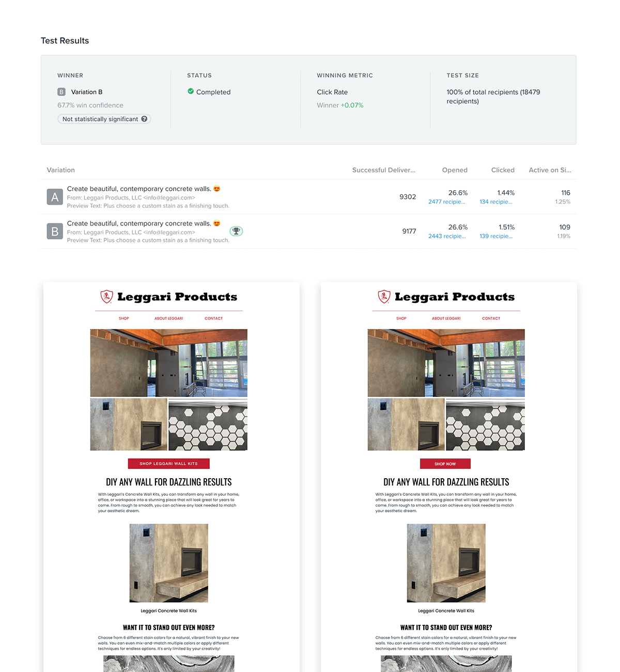620x672 pixels.
Task: Click Leggari Products title in left preview
Action: click(x=177, y=297)
